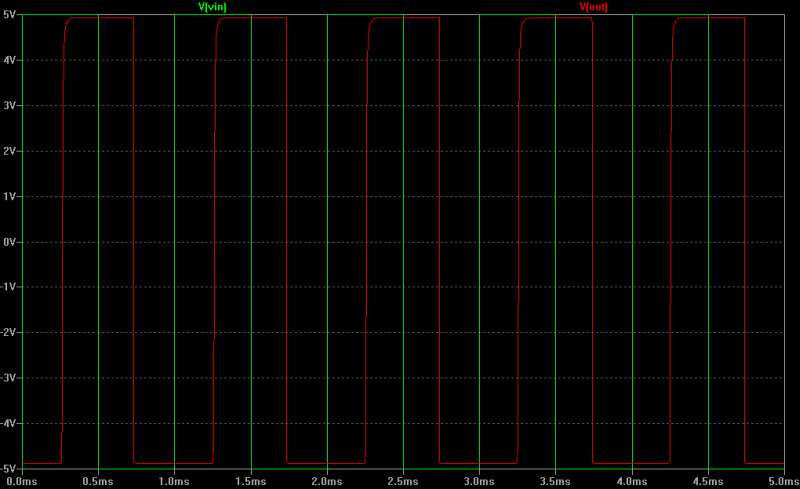Click the 4V vertical axis label
800x489 pixels.
pyautogui.click(x=9, y=60)
